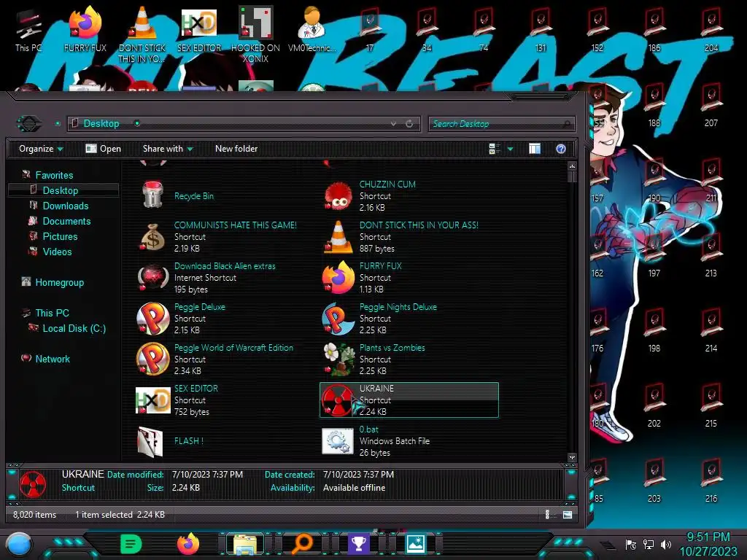The height and width of the screenshot is (560, 747).
Task: Click the Explorer back navigation button
Action: click(x=29, y=124)
